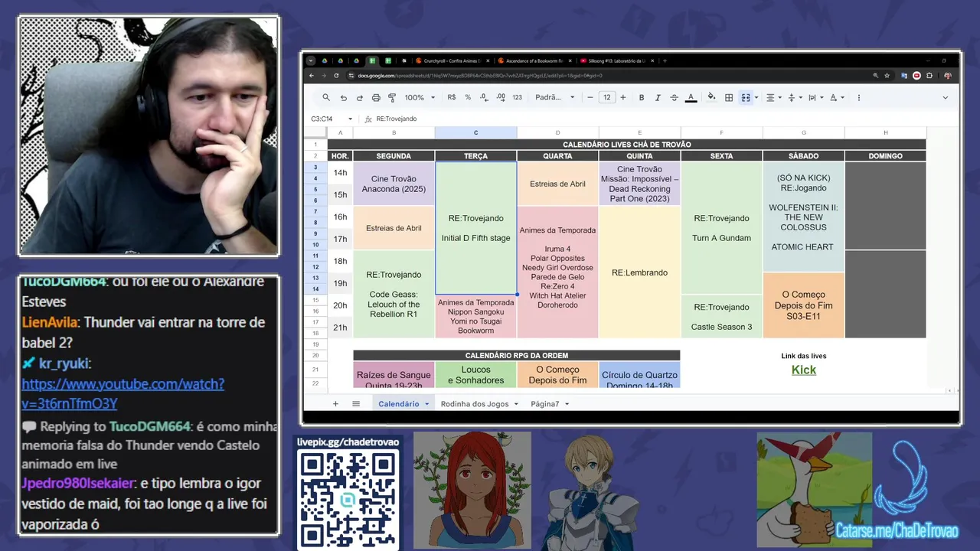Toggle merge cells button
The image size is (980, 551).
click(x=745, y=98)
